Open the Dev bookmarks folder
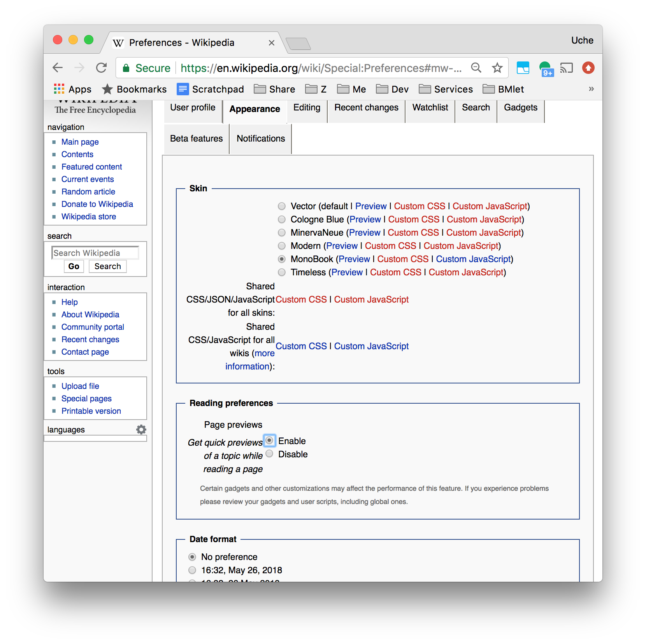The height and width of the screenshot is (644, 646). pyautogui.click(x=392, y=89)
